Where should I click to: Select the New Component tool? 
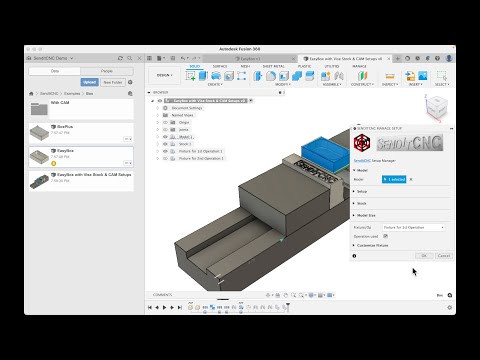(325, 76)
